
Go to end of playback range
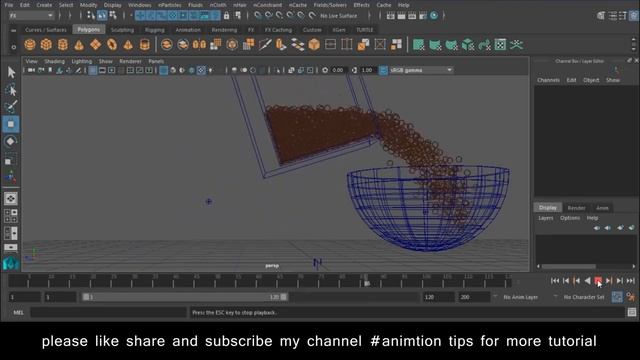click(631, 280)
